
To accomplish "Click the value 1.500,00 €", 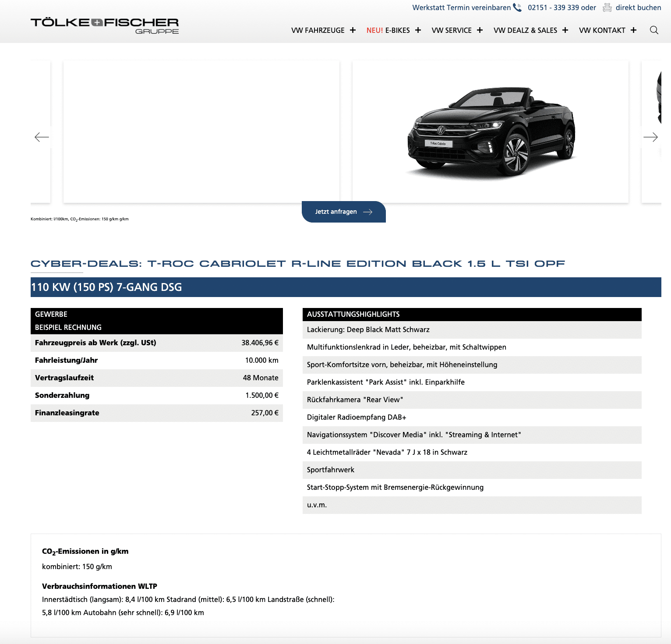I will [x=262, y=395].
